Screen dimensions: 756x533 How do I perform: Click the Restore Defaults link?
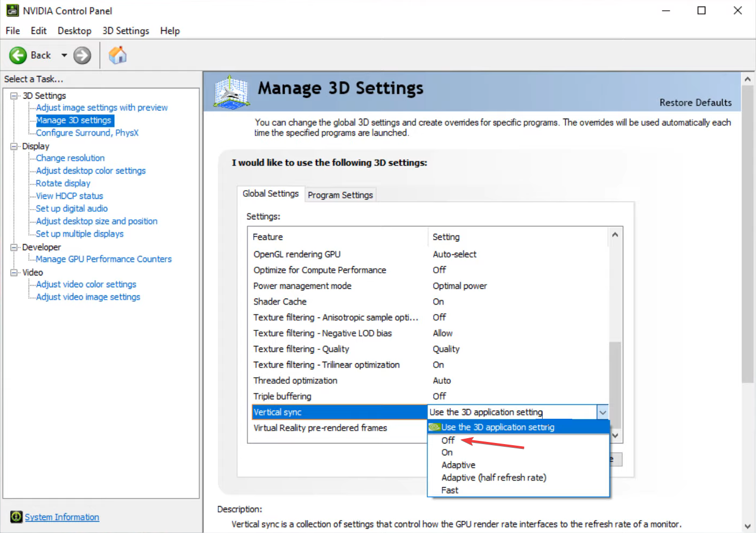[695, 102]
